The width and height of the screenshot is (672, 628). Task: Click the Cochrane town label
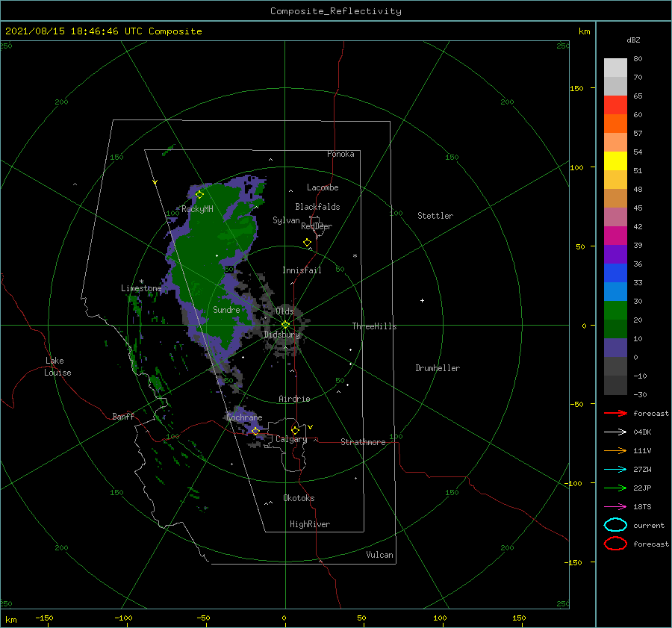(244, 417)
